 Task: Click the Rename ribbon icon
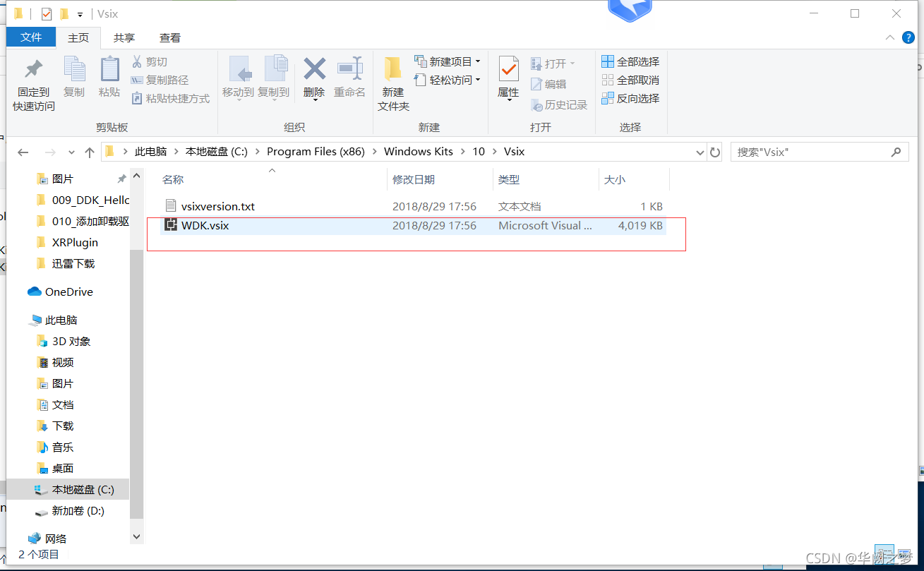(349, 78)
